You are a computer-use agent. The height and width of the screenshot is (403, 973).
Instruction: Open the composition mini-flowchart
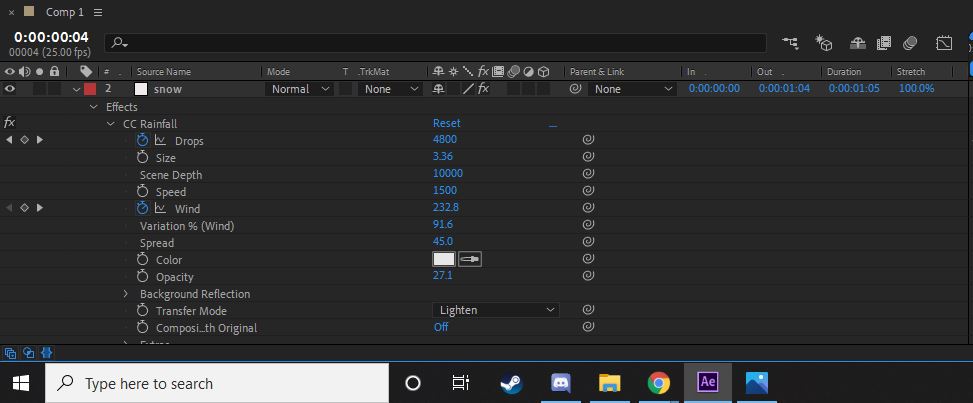[x=790, y=43]
